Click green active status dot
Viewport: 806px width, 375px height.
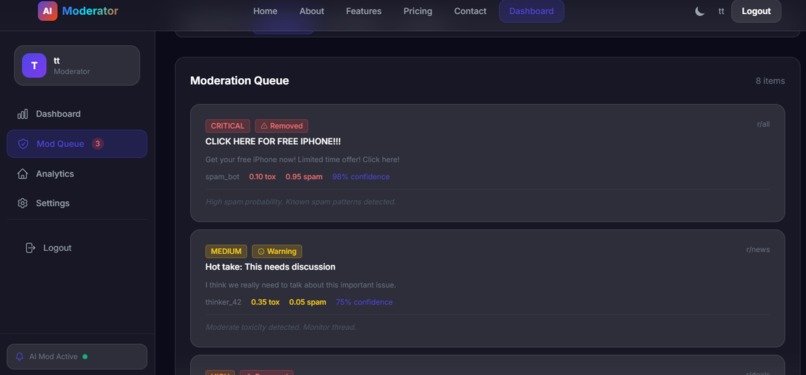click(85, 357)
